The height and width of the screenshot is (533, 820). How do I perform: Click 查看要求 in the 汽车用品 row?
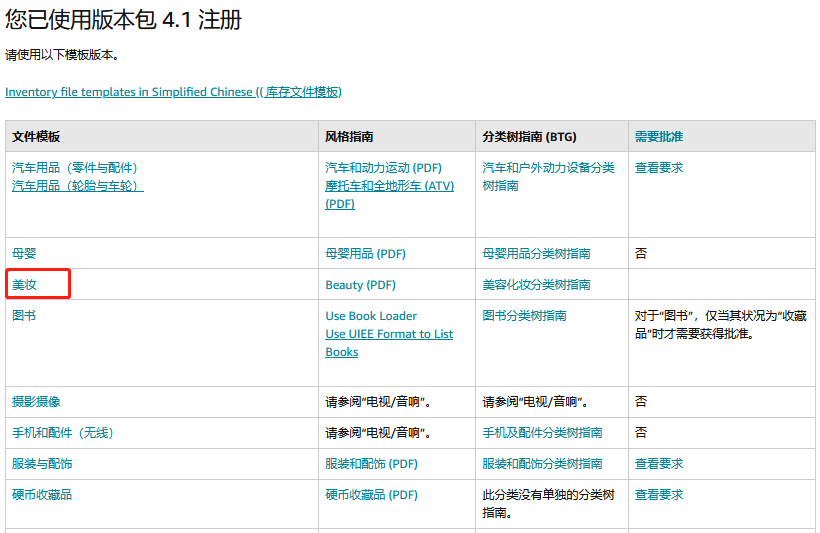659,167
